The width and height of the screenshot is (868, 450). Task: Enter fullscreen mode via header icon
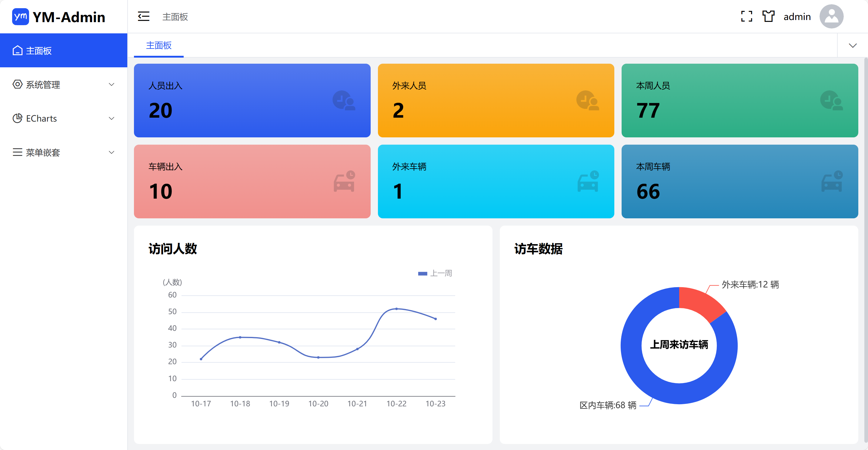[x=746, y=16]
